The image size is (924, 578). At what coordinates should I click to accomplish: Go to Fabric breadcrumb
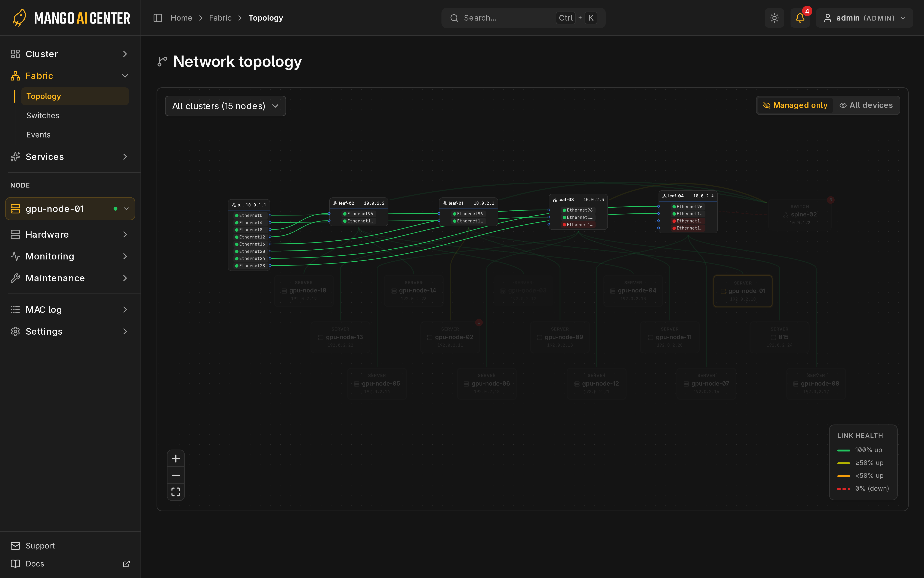pyautogui.click(x=220, y=18)
